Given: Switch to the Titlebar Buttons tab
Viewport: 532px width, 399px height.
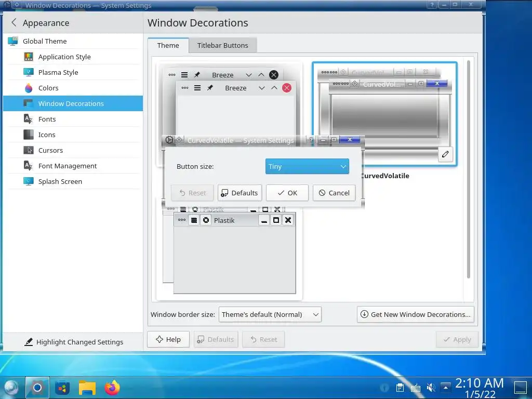Looking at the screenshot, I should point(222,46).
